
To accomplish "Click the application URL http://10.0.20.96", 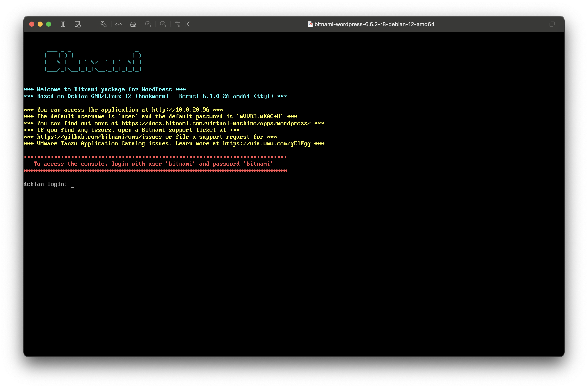I will [181, 110].
